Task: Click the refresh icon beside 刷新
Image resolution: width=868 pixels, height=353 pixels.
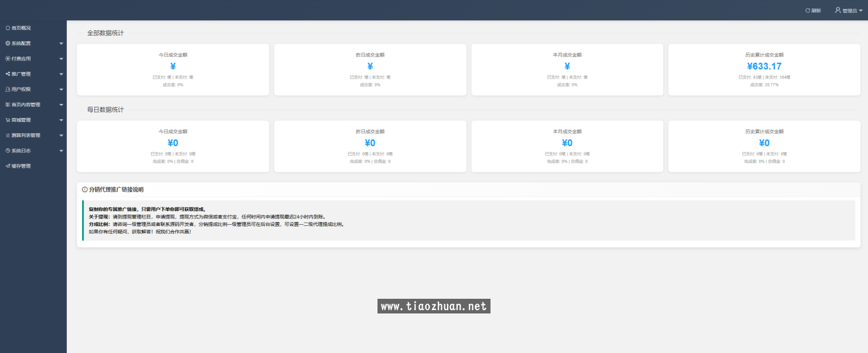Action: [x=807, y=10]
